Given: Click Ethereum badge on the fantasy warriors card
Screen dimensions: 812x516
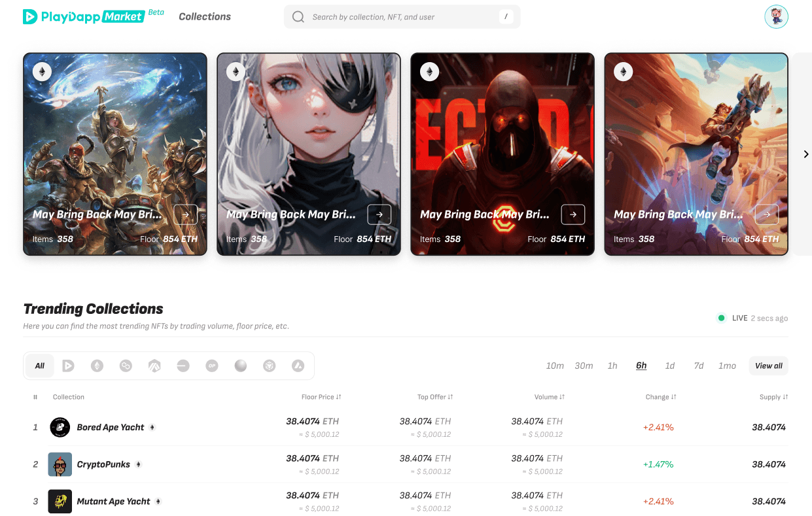Looking at the screenshot, I should pyautogui.click(x=43, y=72).
